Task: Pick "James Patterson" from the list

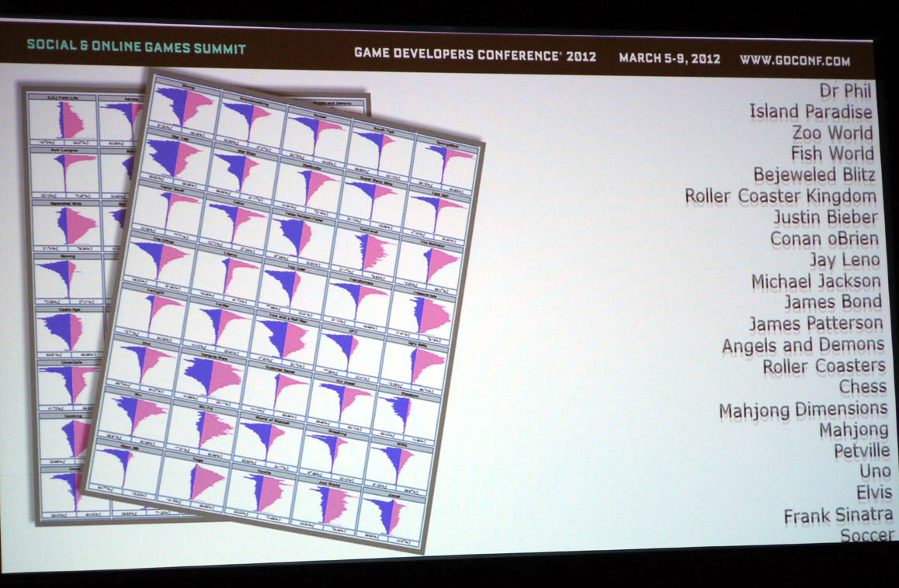Action: pyautogui.click(x=816, y=323)
